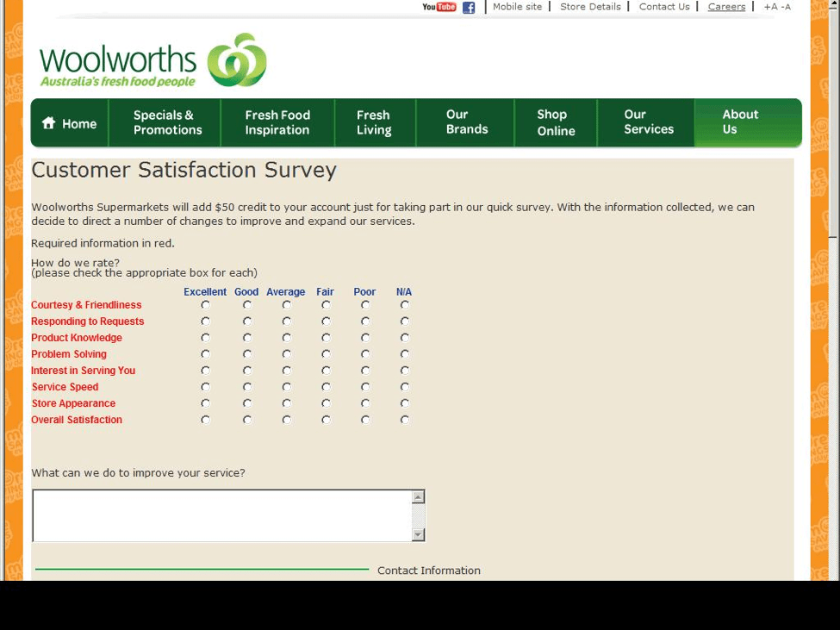Rate Overall Satisfaction as Average
The image size is (840, 630).
(x=287, y=420)
